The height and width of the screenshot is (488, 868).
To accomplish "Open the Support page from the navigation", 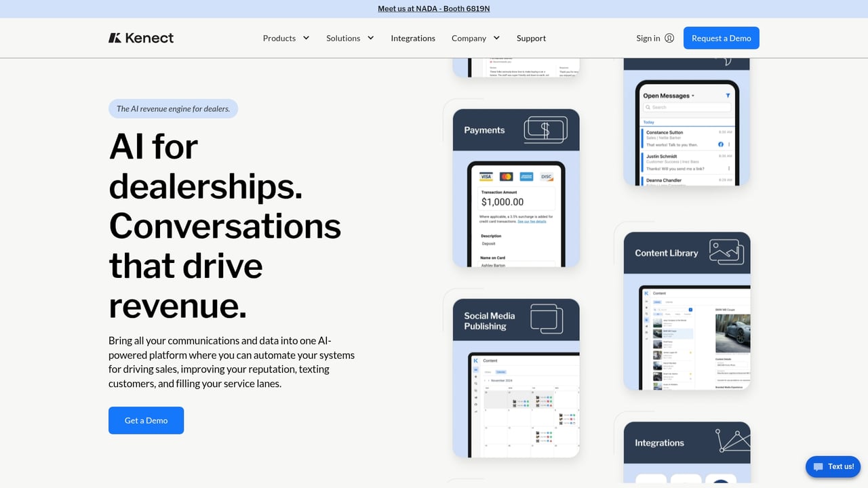I will tap(531, 38).
